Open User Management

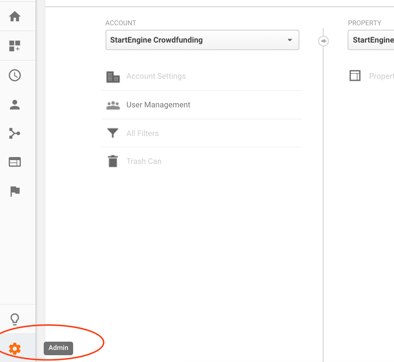coord(158,105)
